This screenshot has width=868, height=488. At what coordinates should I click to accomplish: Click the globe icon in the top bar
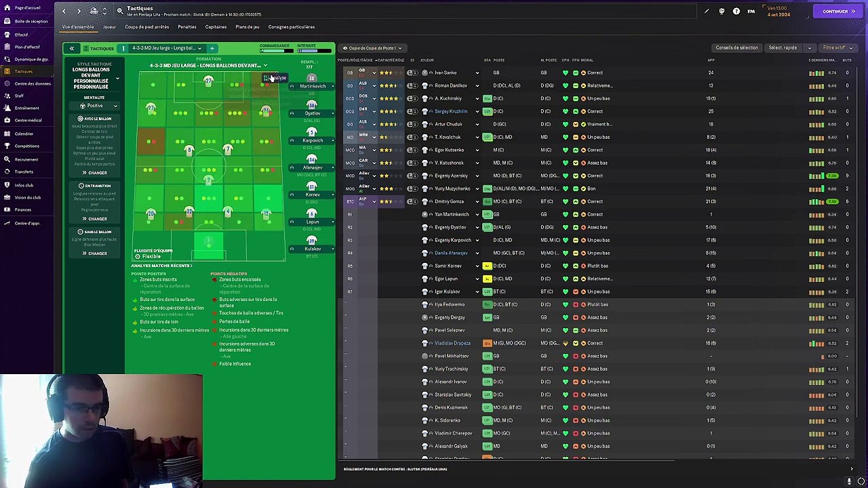(x=722, y=12)
